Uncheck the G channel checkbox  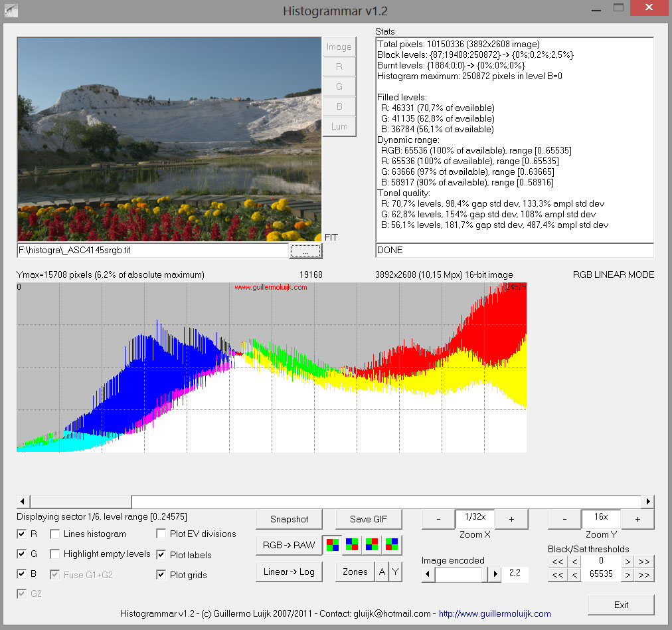(21, 554)
